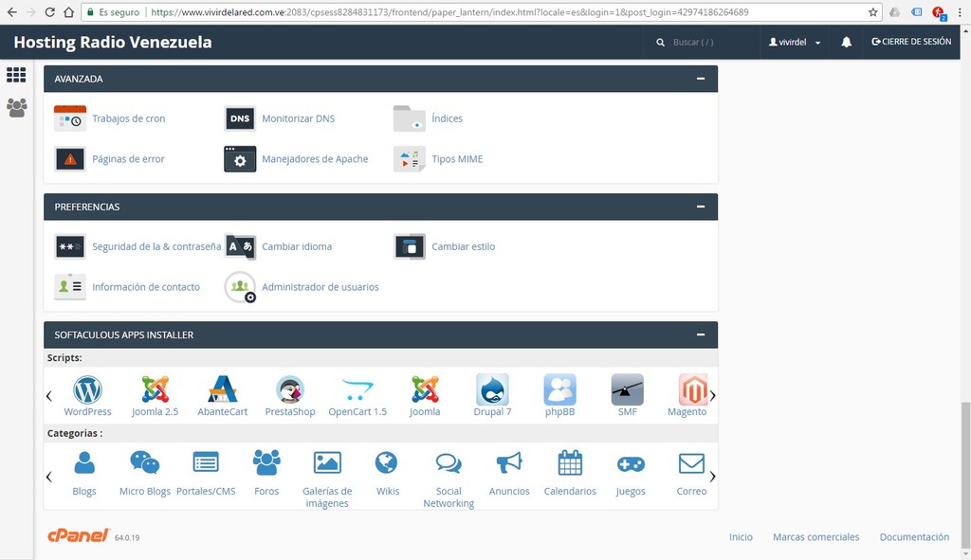The height and width of the screenshot is (560, 971).
Task: Open the Cambiar estilo icon
Action: [410, 246]
